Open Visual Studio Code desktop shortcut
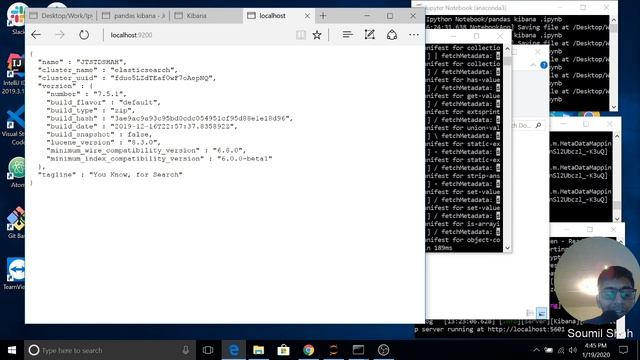The height and width of the screenshot is (360, 640). point(13,124)
